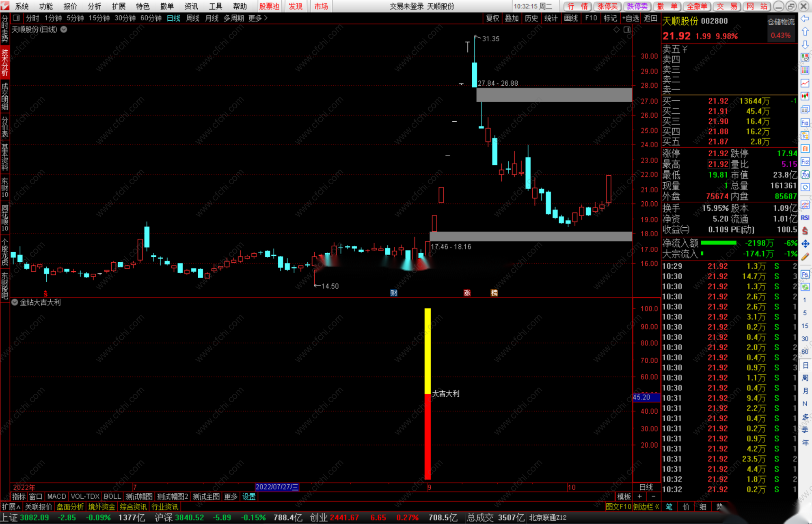Open the 分析 menu
Image resolution: width=812 pixels, height=524 pixels.
click(94, 6)
